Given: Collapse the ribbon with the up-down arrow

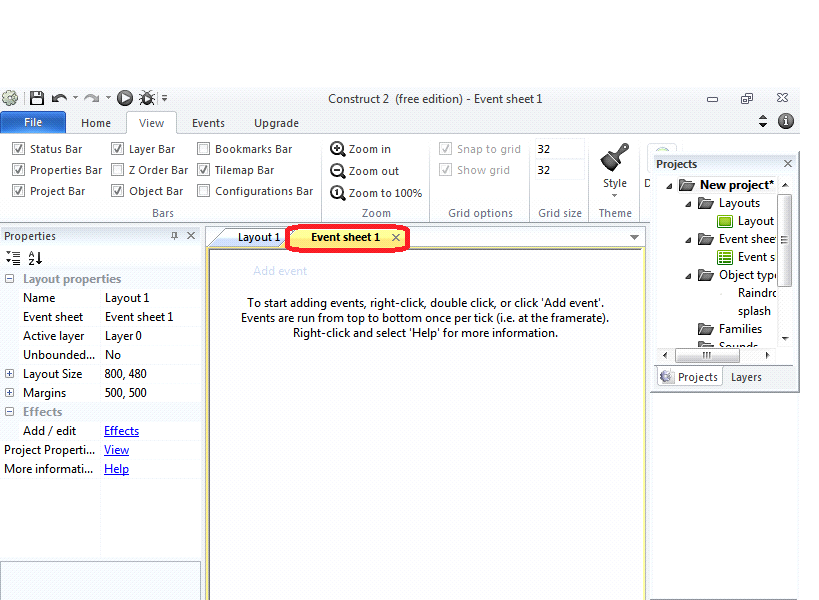Looking at the screenshot, I should click(x=763, y=121).
